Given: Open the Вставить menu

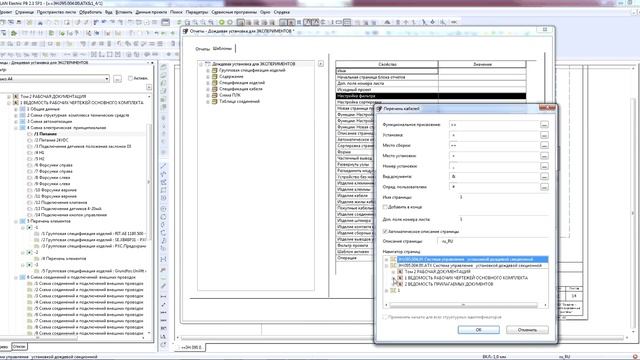Looking at the screenshot, I should coord(124,12).
